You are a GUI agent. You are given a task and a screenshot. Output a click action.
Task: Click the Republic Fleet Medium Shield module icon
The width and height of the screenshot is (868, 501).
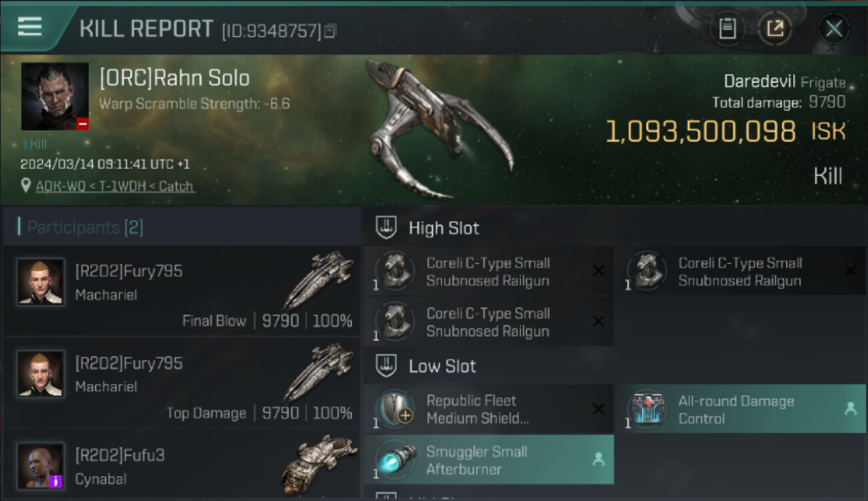(x=395, y=409)
